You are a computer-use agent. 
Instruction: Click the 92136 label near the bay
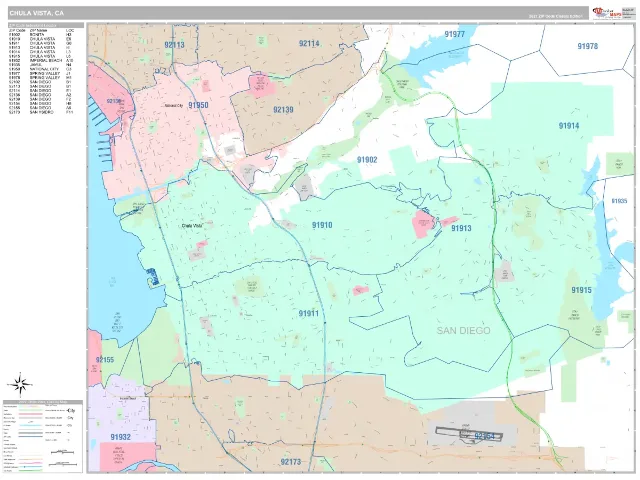114,101
